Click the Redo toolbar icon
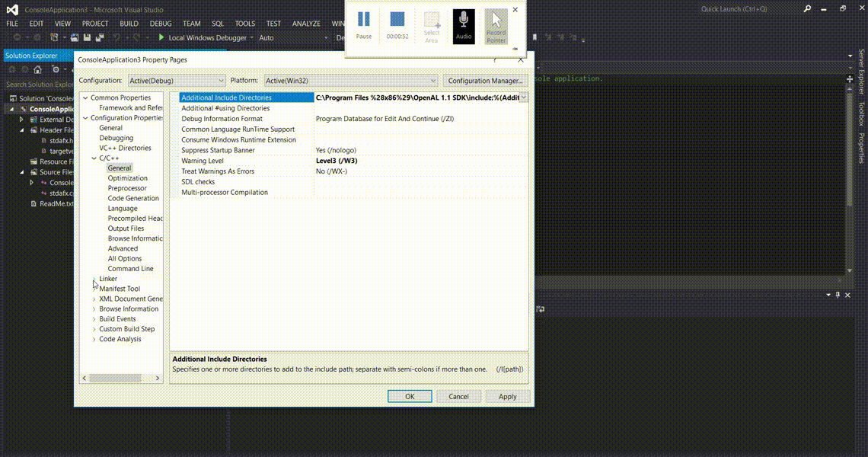Image resolution: width=868 pixels, height=457 pixels. coord(137,37)
